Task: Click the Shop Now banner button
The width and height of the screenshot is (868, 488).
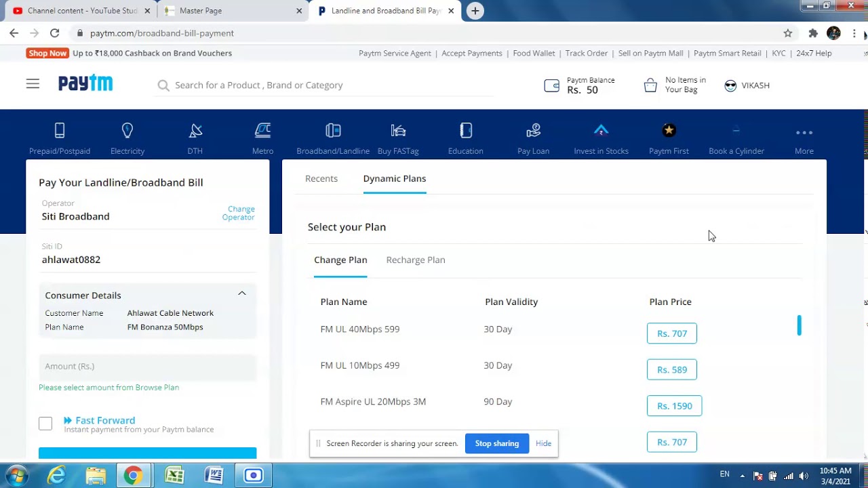Action: [x=47, y=53]
